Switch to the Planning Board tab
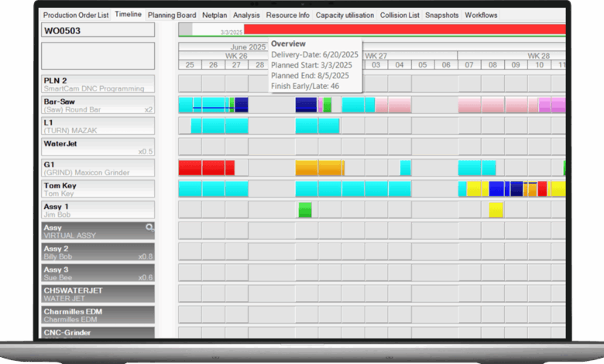 click(x=172, y=15)
